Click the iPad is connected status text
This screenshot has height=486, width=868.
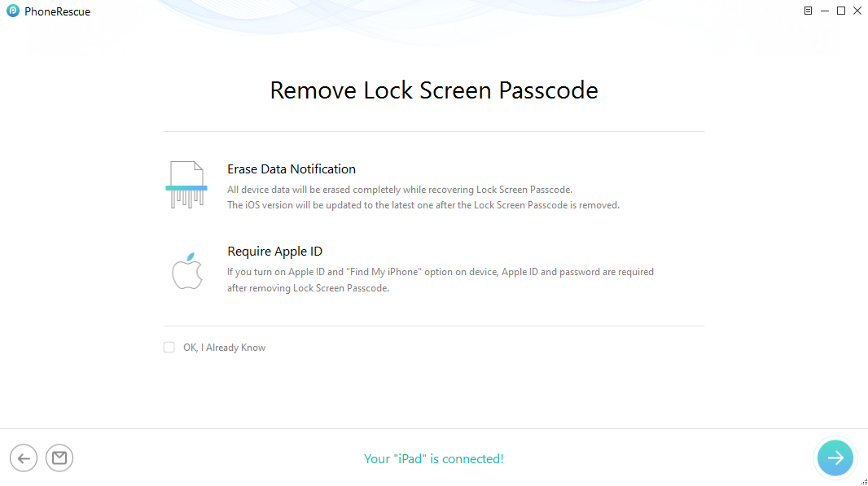click(434, 459)
